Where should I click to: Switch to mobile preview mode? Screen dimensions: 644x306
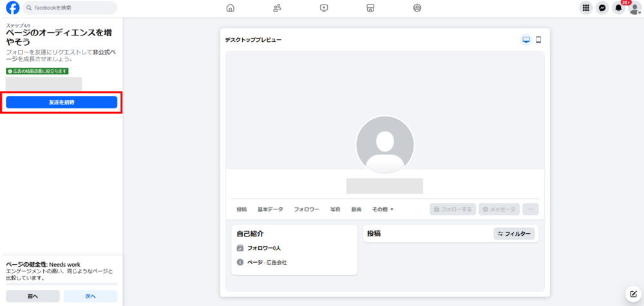coord(538,40)
